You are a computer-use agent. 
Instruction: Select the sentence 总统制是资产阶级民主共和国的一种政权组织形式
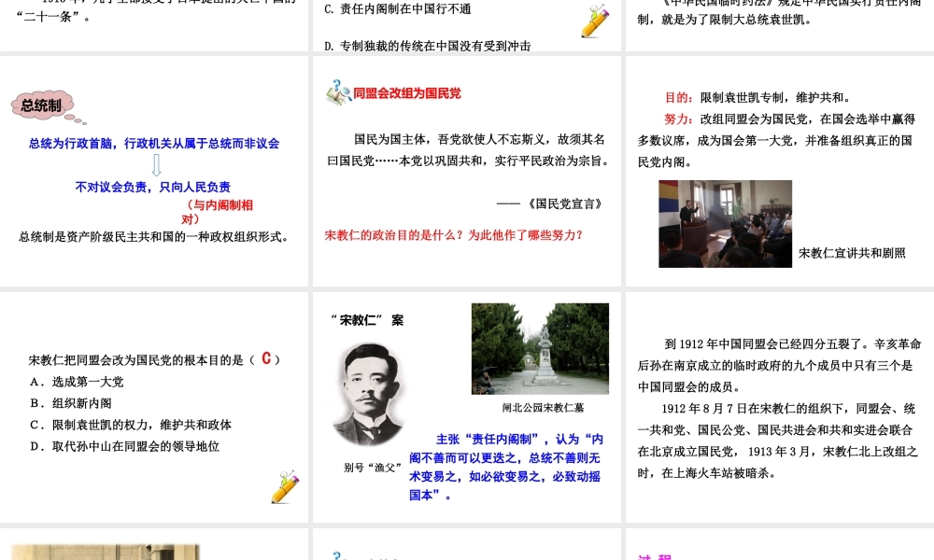point(154,237)
